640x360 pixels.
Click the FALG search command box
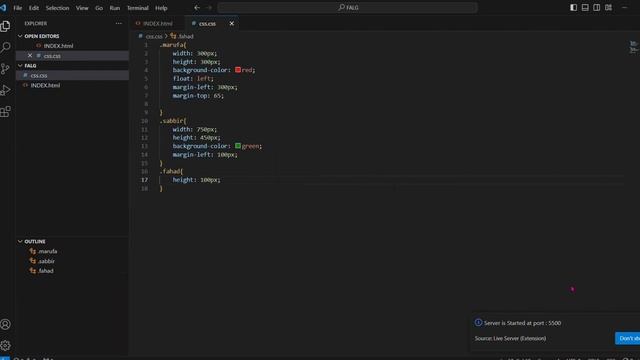click(347, 7)
